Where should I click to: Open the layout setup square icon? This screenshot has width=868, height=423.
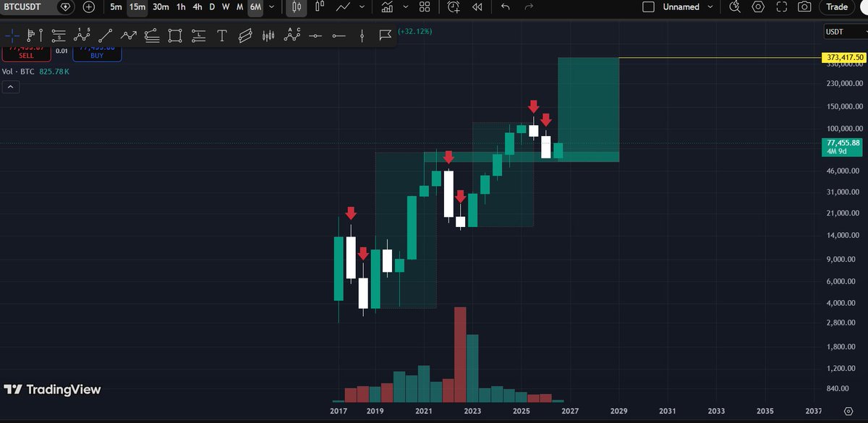[x=649, y=7]
